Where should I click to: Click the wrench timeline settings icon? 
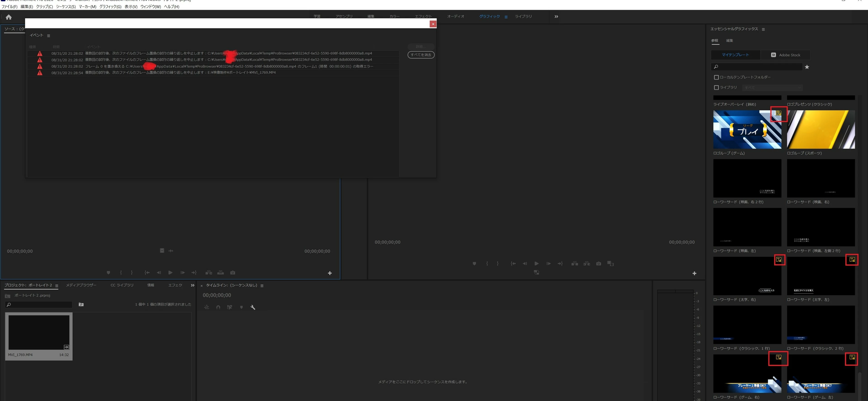click(x=253, y=307)
